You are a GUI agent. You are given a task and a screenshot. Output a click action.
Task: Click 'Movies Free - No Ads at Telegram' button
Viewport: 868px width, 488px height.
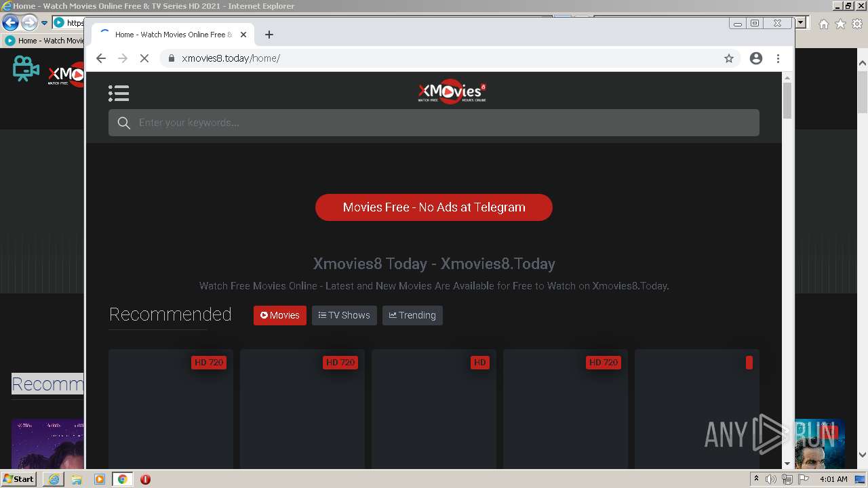434,207
